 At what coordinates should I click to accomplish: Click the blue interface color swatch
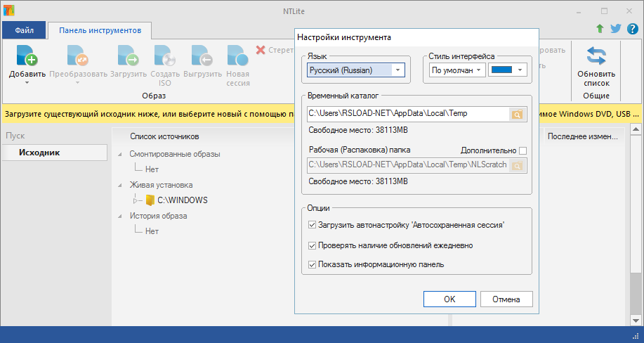[501, 70]
